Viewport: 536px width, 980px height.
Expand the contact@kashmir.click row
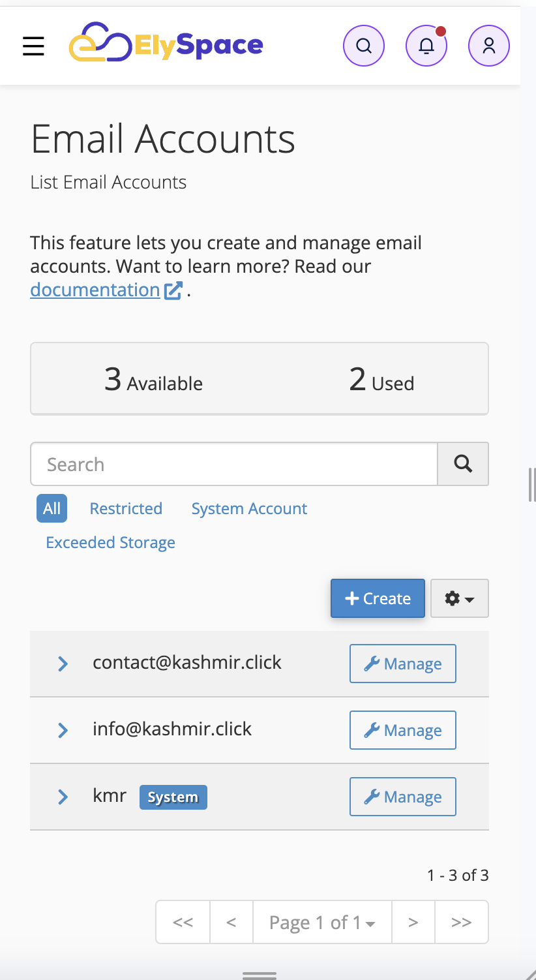coord(63,664)
